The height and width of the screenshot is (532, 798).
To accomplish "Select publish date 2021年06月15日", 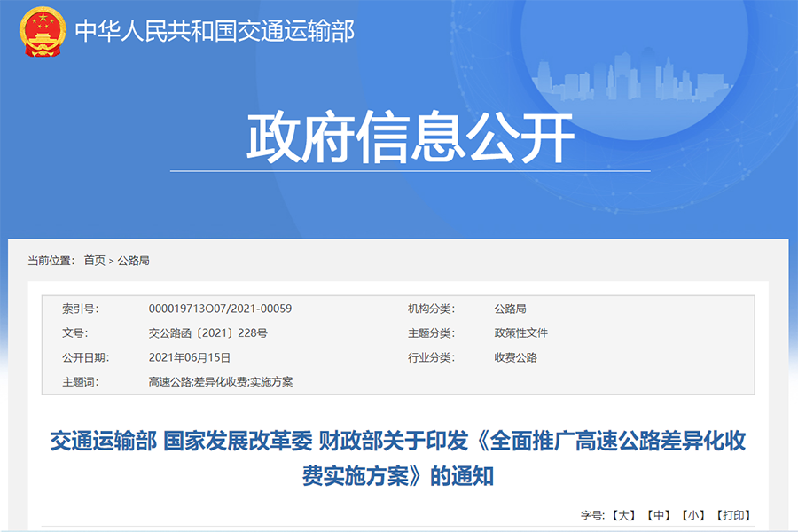I will (x=190, y=357).
